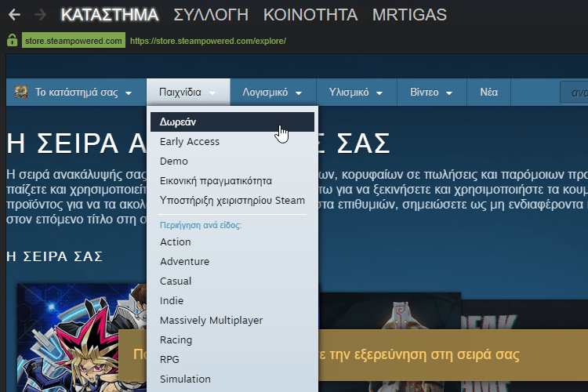Image resolution: width=588 pixels, height=392 pixels.
Task: Open the ΚΟΙΝΟΤΗΤΑ tab
Action: tap(310, 15)
